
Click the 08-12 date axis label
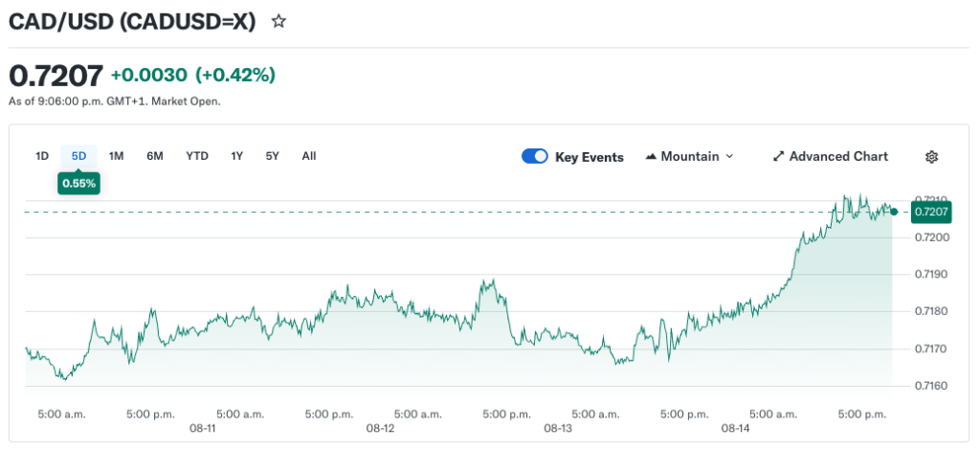[381, 429]
